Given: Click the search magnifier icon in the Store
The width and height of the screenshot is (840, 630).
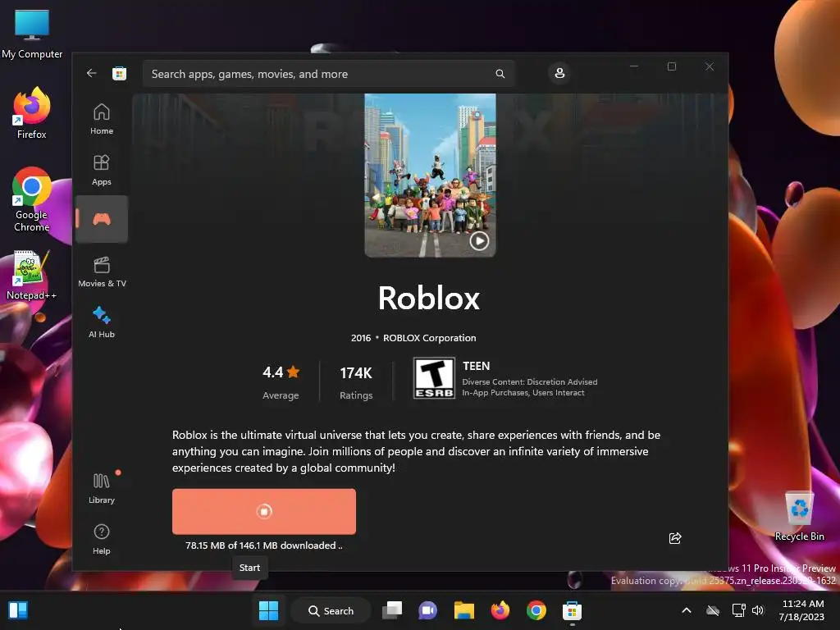Looking at the screenshot, I should pyautogui.click(x=500, y=74).
